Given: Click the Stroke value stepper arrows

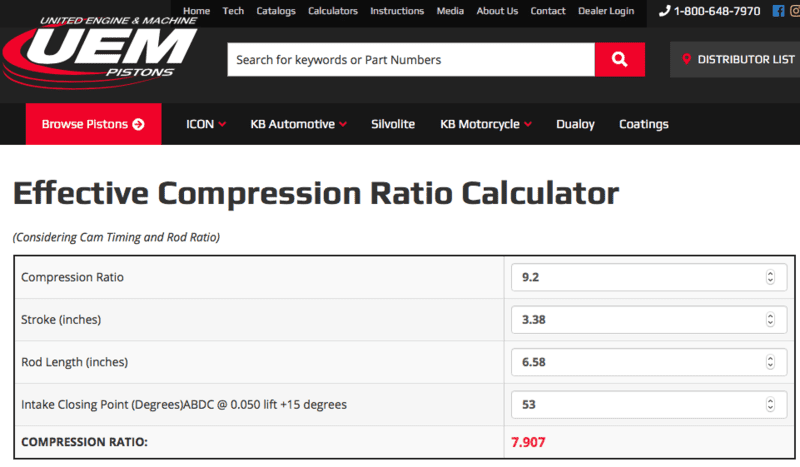Looking at the screenshot, I should (769, 320).
